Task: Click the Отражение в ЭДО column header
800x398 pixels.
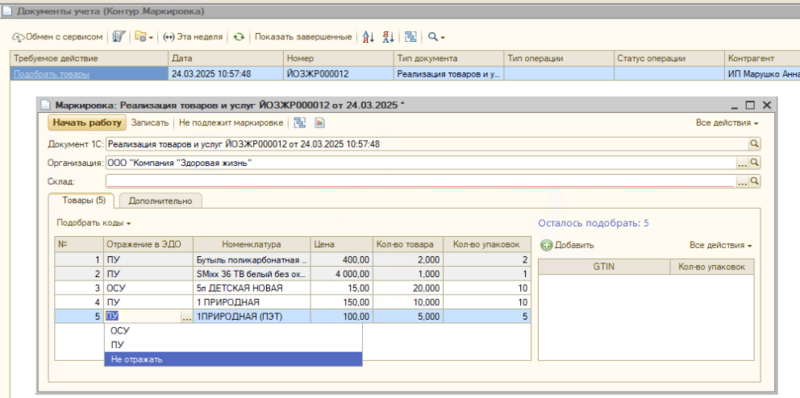Action: [x=148, y=244]
